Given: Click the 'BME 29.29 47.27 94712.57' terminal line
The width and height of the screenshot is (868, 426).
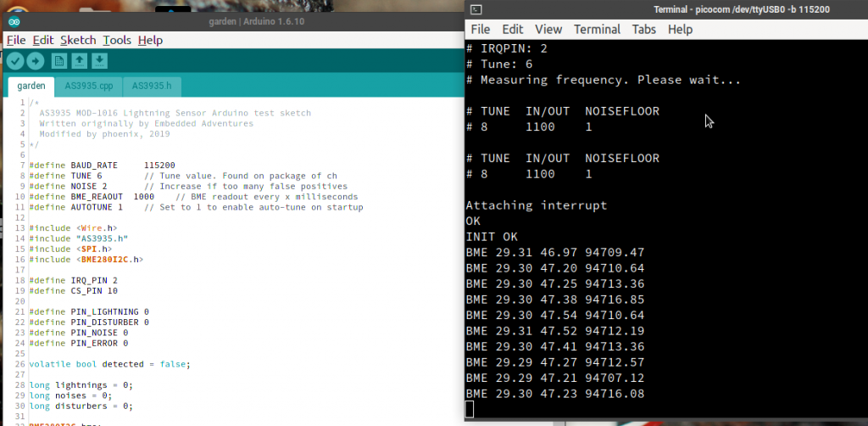Looking at the screenshot, I should [x=555, y=363].
